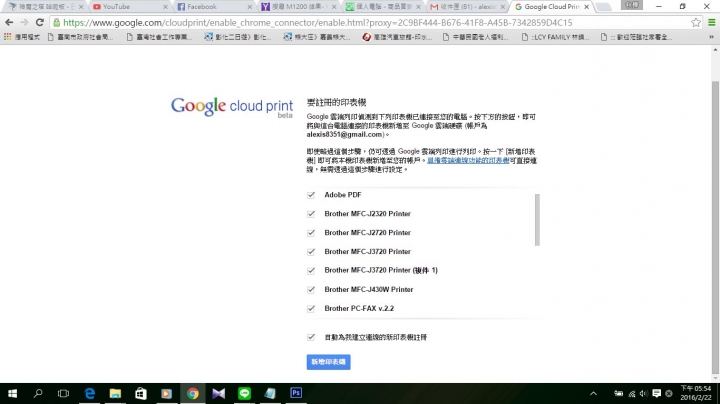
Task: Open the media player taskbar icon
Action: 167,393
